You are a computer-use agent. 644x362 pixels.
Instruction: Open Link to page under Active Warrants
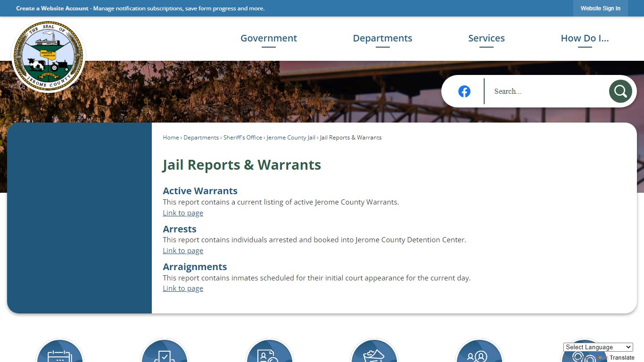pyautogui.click(x=183, y=213)
